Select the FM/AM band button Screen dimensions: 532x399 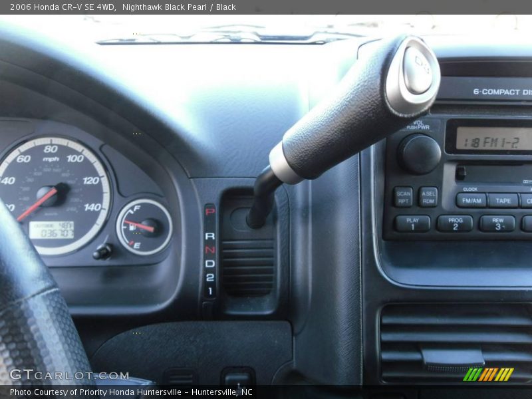click(x=471, y=201)
